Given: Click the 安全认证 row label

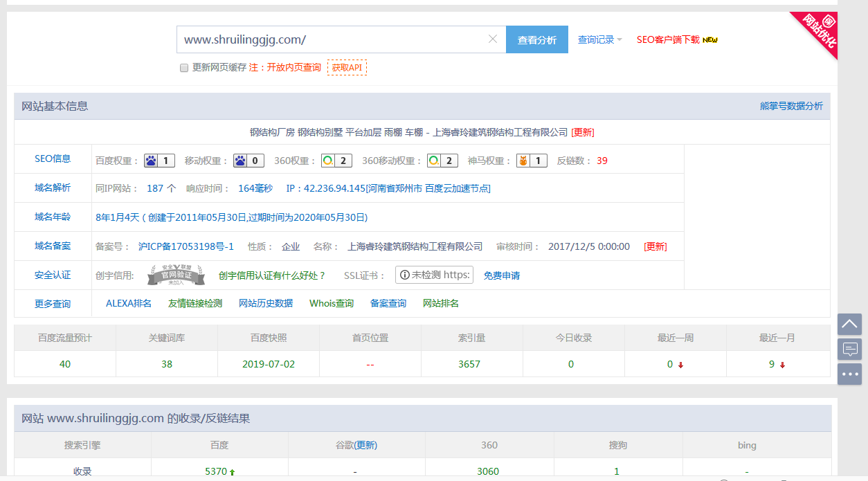Looking at the screenshot, I should (x=53, y=275).
